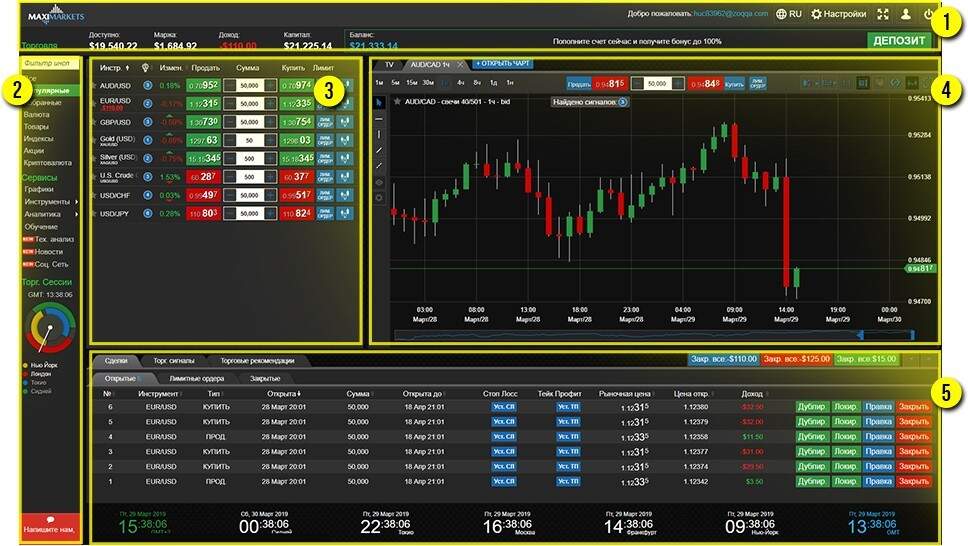Toggle favorite star on AUD/CAD chart title
Image resolution: width=968 pixels, height=546 pixels.
398,102
